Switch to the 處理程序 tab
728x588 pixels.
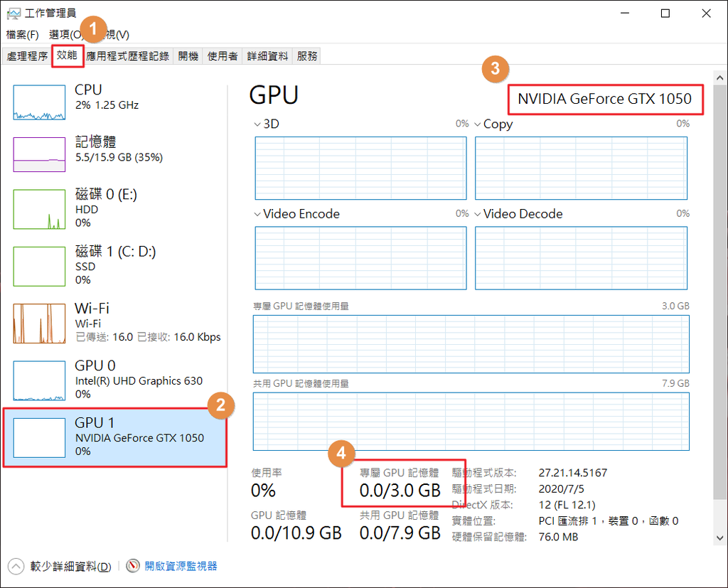coord(27,56)
